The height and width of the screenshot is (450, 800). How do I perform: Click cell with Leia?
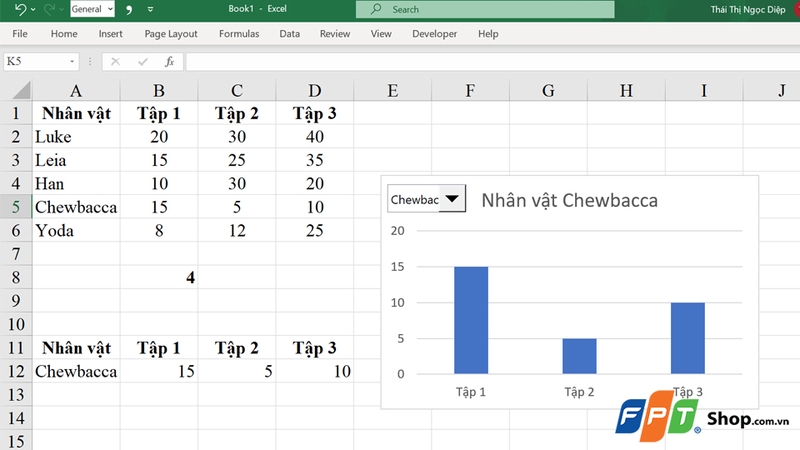(77, 160)
